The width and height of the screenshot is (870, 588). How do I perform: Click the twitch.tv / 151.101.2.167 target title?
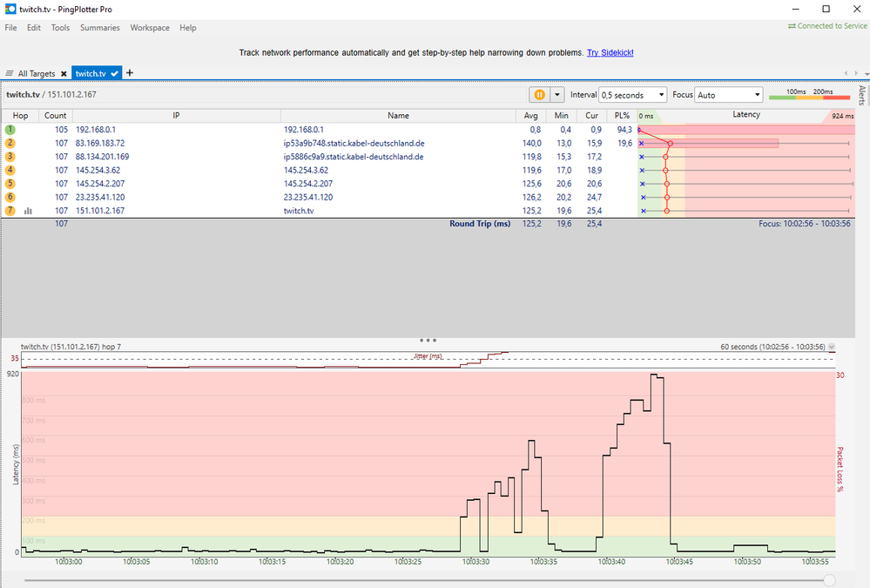(x=51, y=94)
